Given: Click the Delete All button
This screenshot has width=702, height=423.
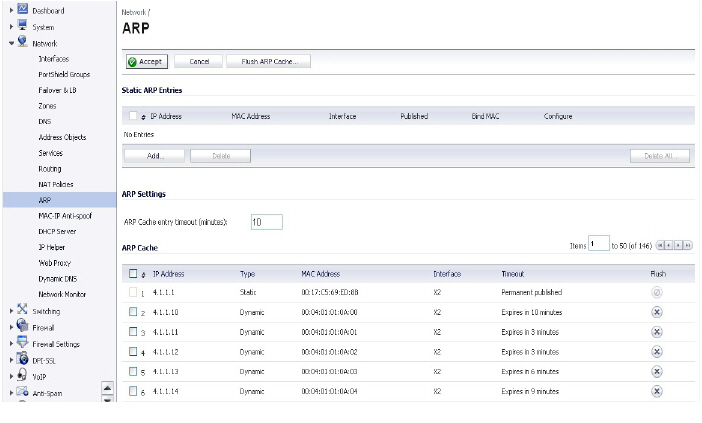Looking at the screenshot, I should click(660, 156).
